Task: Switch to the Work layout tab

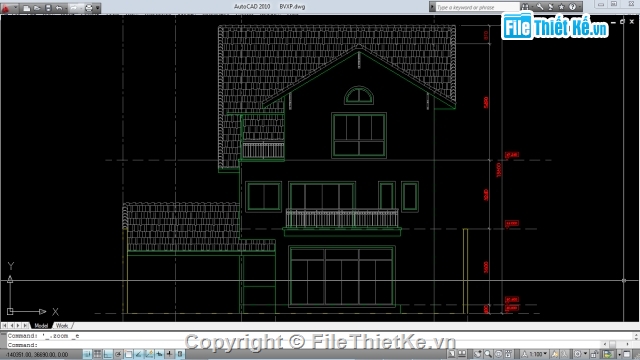Action: pos(62,326)
